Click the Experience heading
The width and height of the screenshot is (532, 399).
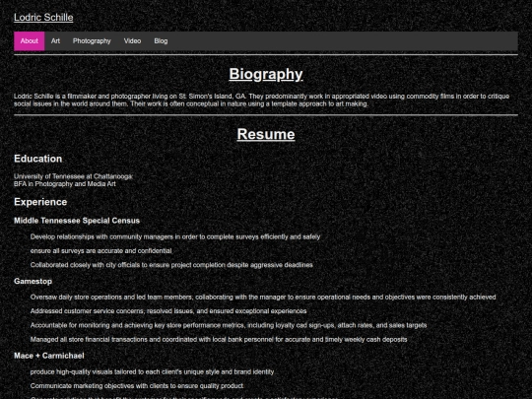tap(40, 202)
